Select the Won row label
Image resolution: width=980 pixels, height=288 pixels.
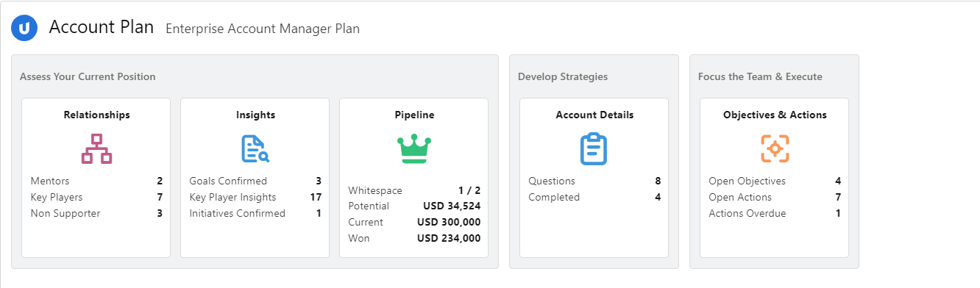click(359, 239)
